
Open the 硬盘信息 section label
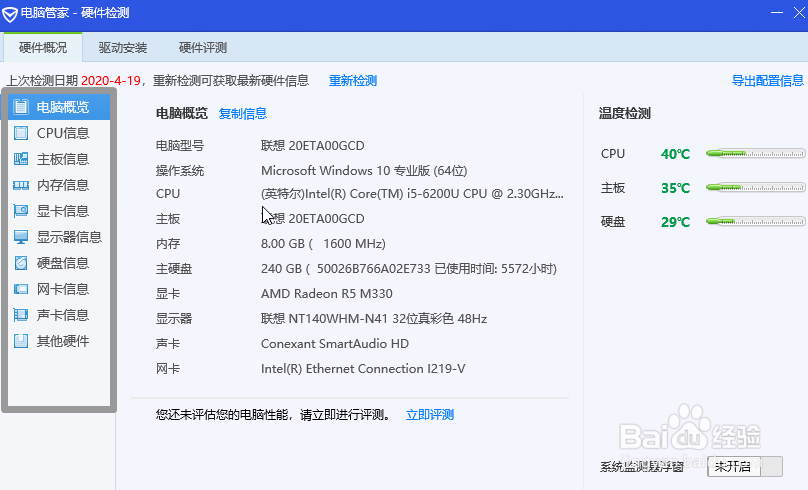pyautogui.click(x=63, y=263)
